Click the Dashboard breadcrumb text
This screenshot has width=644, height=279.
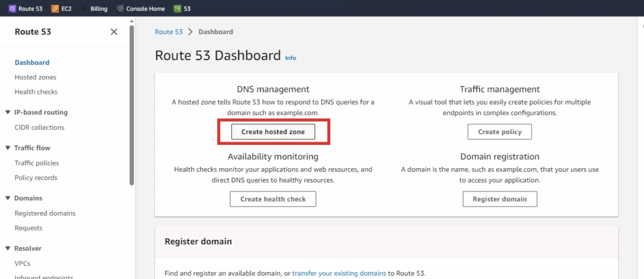click(216, 31)
